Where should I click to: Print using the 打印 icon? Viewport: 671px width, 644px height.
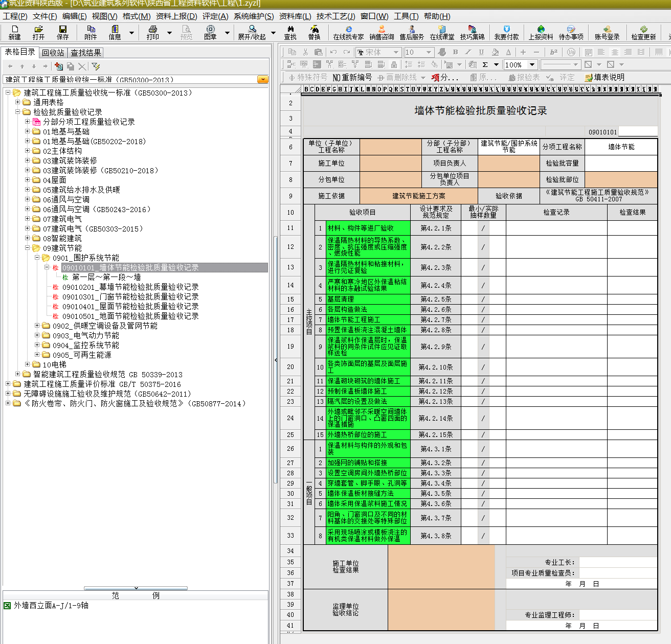tap(153, 33)
